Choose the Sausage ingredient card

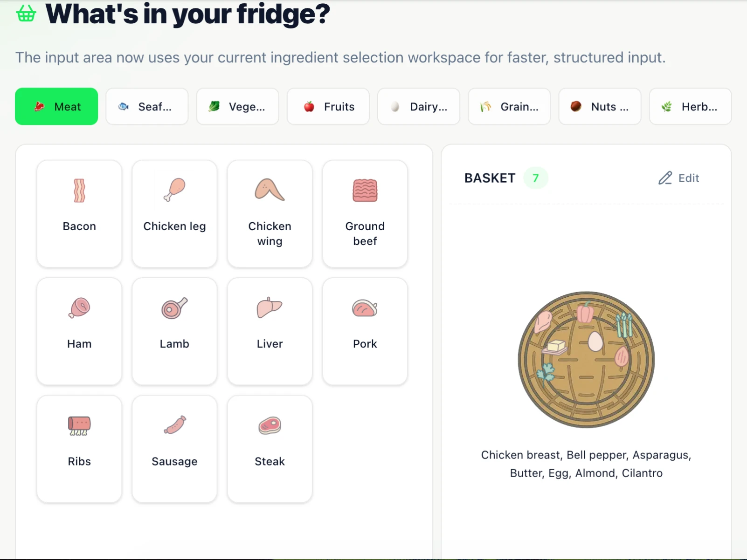[x=174, y=449]
